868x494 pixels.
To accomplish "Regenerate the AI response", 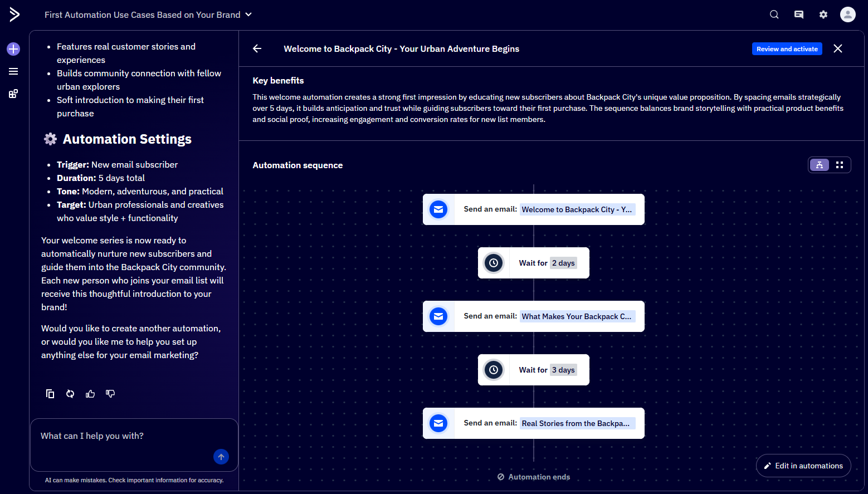I will [x=70, y=394].
